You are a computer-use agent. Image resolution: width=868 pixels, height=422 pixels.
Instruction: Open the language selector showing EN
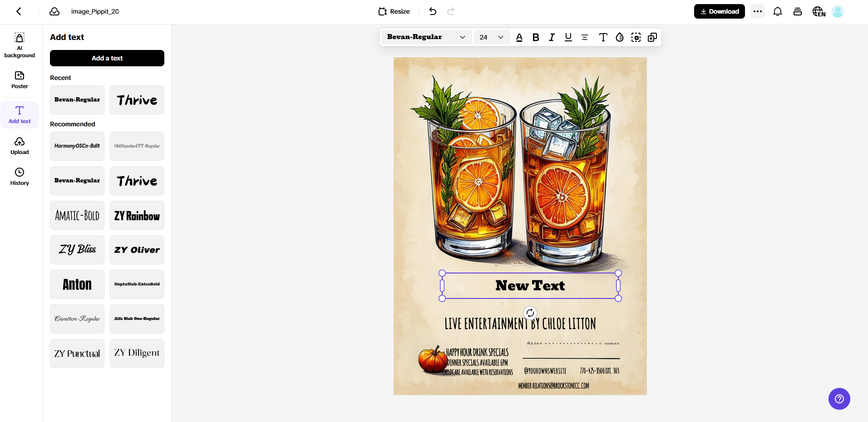[x=818, y=11]
